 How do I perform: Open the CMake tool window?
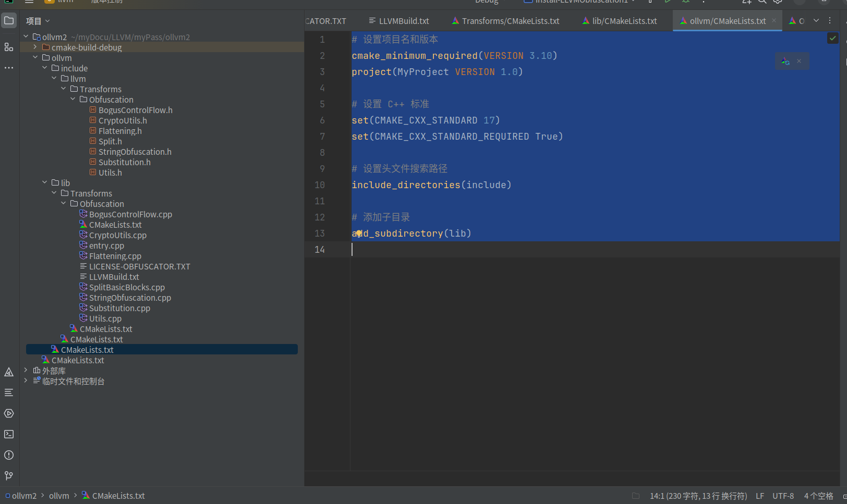pos(9,372)
